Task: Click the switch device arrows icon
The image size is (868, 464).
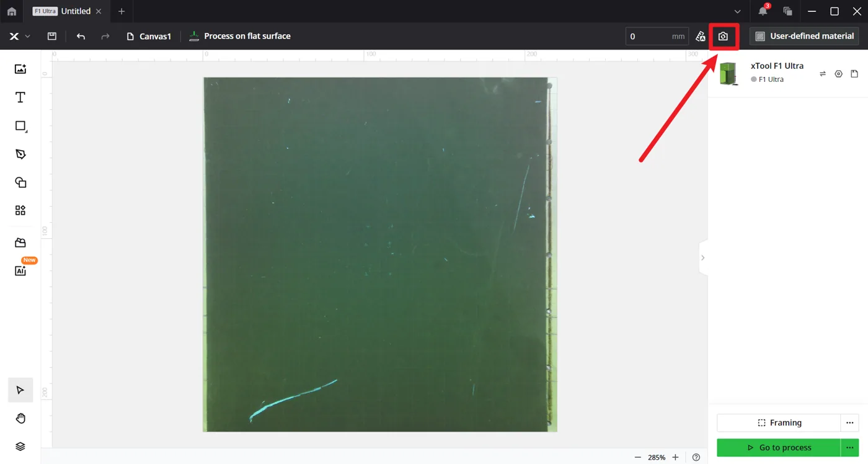Action: pyautogui.click(x=823, y=74)
